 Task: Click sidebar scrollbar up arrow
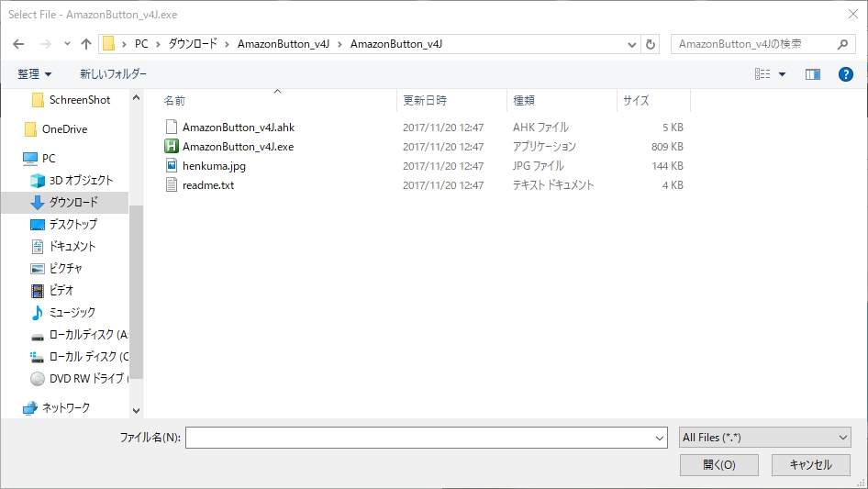(x=136, y=97)
